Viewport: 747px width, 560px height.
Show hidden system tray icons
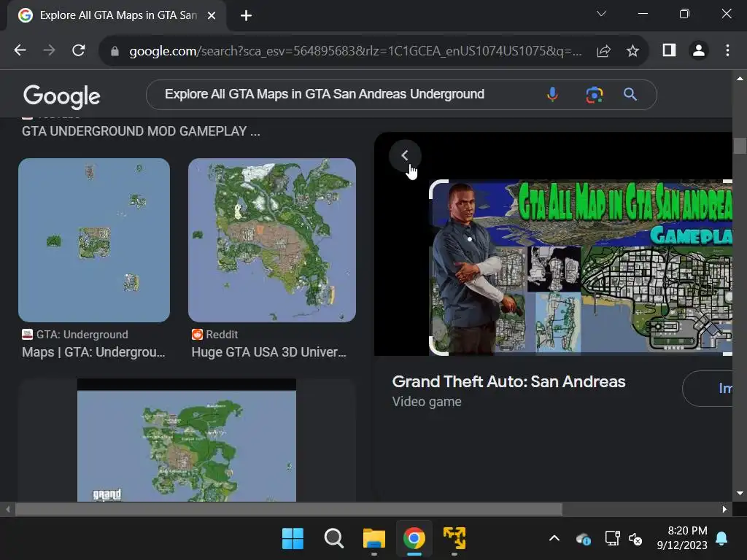(554, 539)
